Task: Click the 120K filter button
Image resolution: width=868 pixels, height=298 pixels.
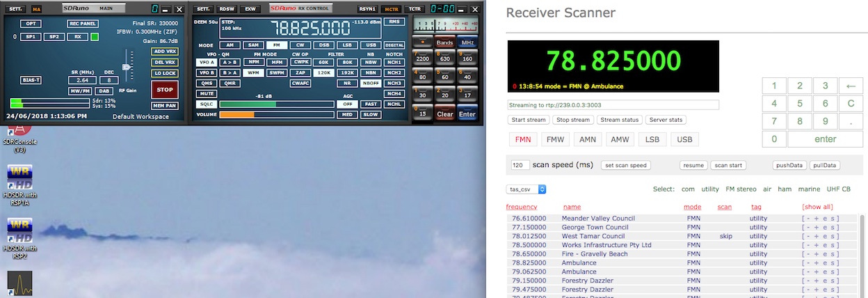Action: (x=323, y=72)
